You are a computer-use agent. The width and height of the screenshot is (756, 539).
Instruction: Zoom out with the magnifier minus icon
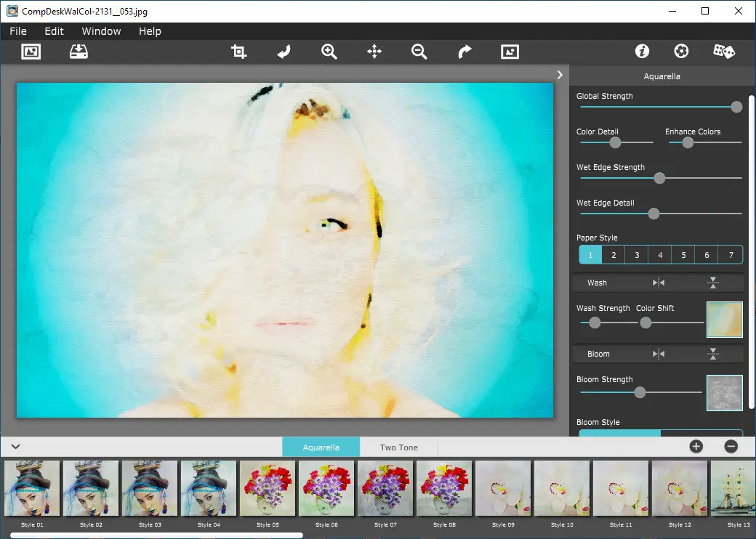click(x=419, y=52)
